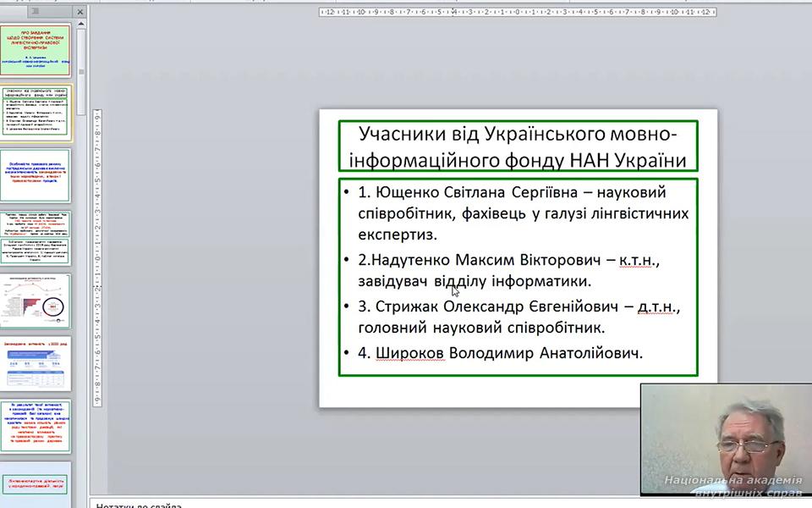Viewport: 812px width, 508px height.
Task: Click the underlined abbreviation к.т.н.
Action: pyautogui.click(x=638, y=260)
